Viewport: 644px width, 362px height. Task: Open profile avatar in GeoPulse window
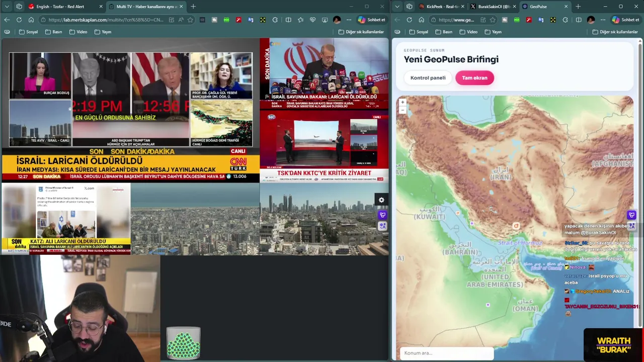point(591,20)
